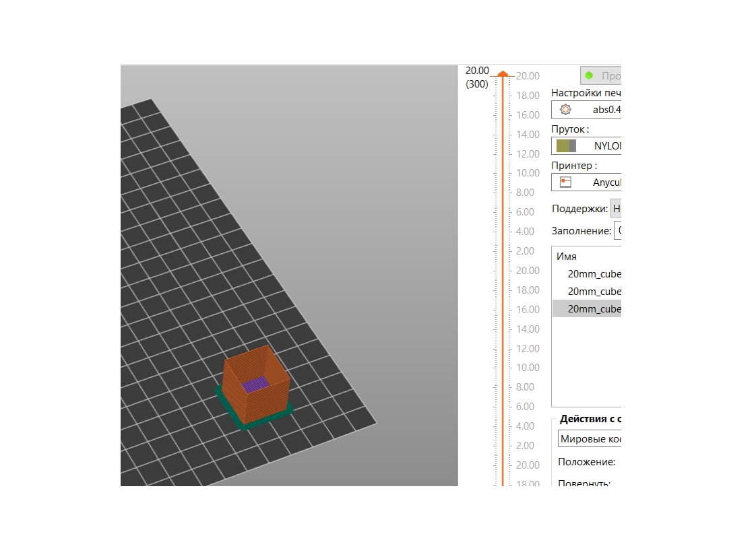Click the Действия с объектом section header
Image resolution: width=756 pixels, height=534 pixels.
tap(590, 419)
